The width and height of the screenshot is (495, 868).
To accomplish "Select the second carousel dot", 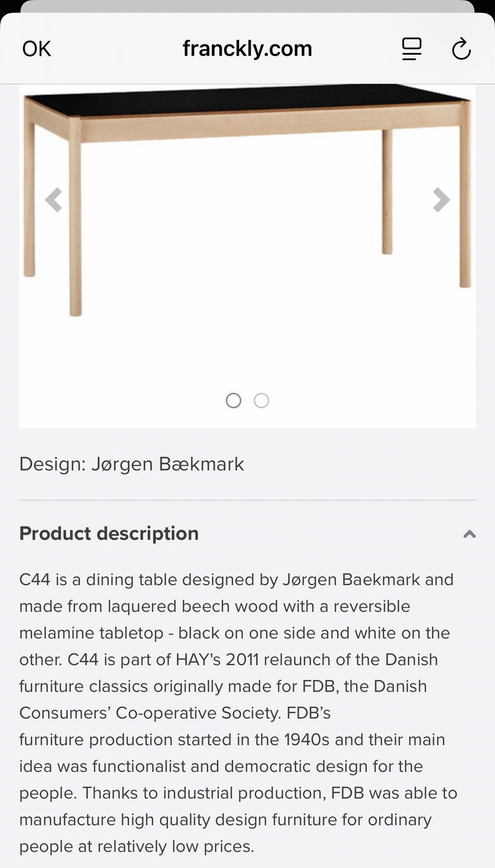I will 261,400.
